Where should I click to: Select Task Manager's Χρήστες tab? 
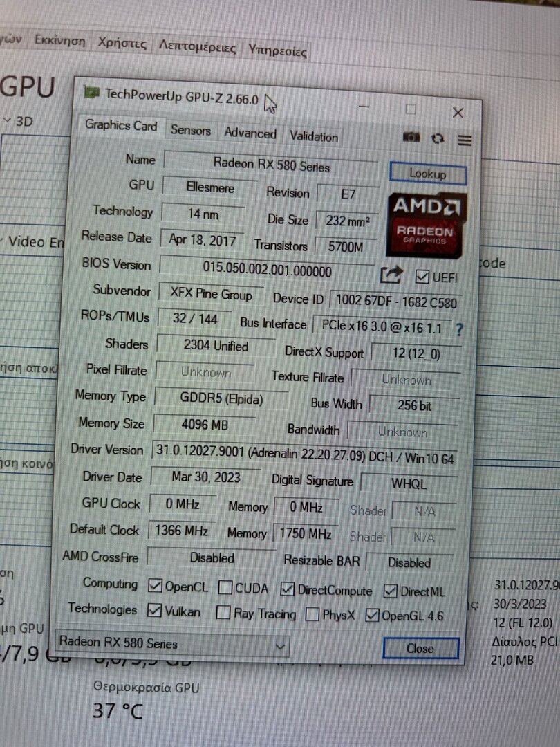[x=122, y=43]
